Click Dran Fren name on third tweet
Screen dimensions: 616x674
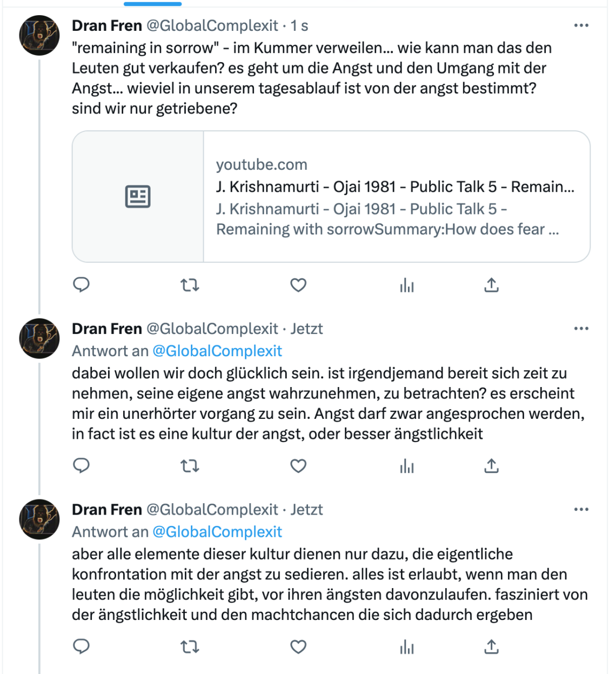[x=107, y=510]
